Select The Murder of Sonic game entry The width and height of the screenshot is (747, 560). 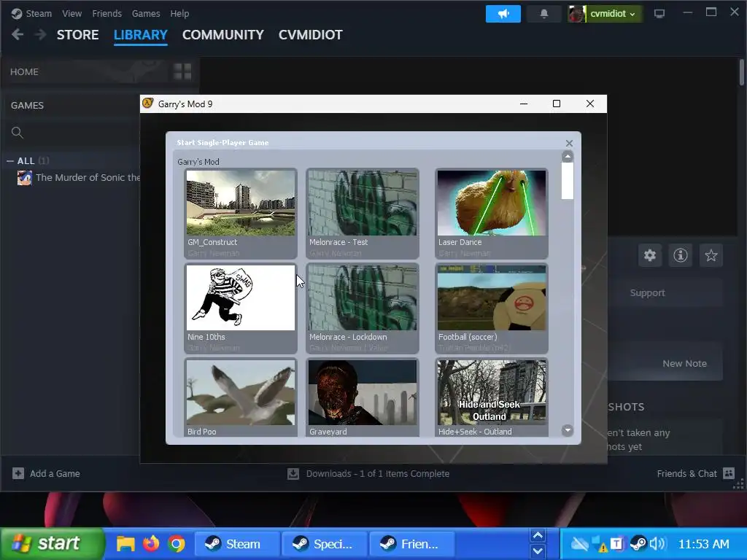[79, 178]
